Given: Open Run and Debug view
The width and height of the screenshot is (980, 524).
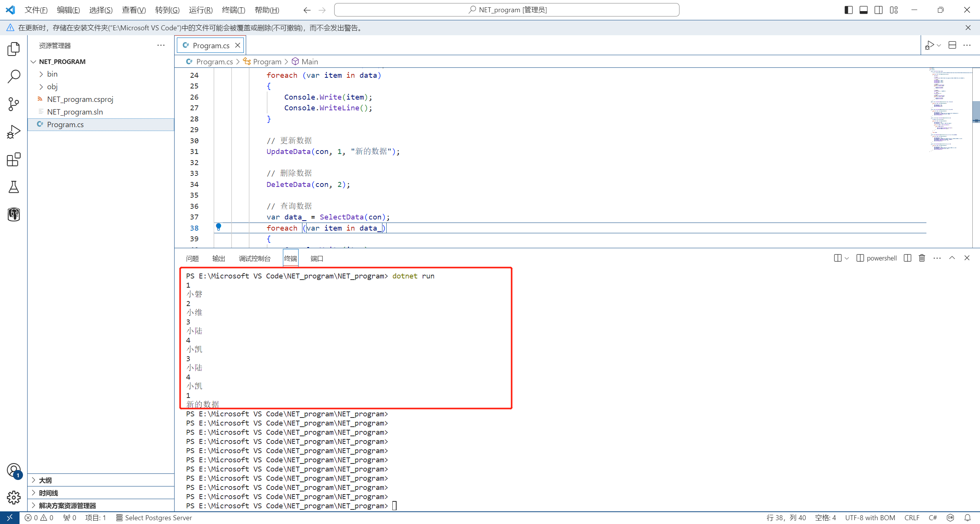Looking at the screenshot, I should pyautogui.click(x=14, y=132).
